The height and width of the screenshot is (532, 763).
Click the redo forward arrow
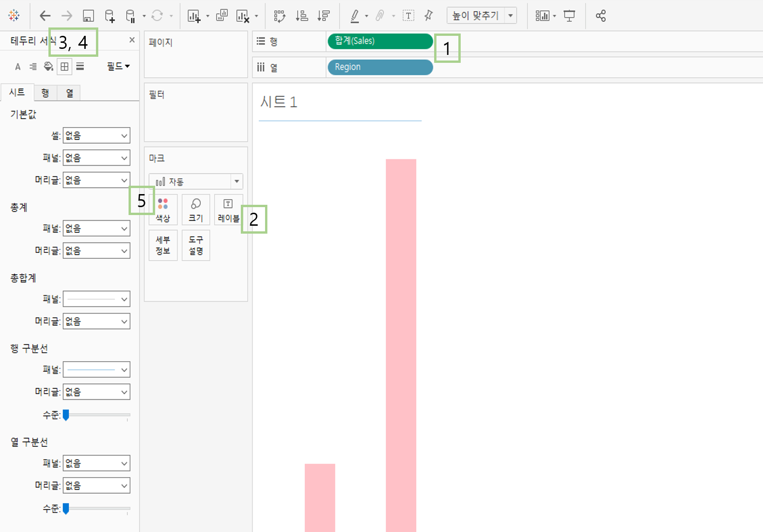coord(67,16)
